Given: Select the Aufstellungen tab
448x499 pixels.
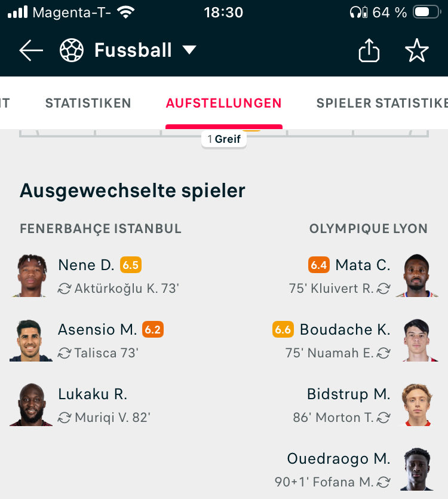Looking at the screenshot, I should coord(223,103).
